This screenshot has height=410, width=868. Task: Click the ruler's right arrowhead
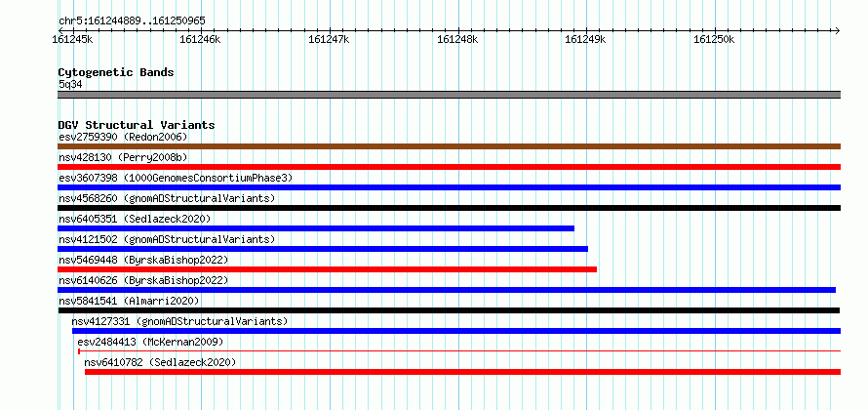pos(837,30)
